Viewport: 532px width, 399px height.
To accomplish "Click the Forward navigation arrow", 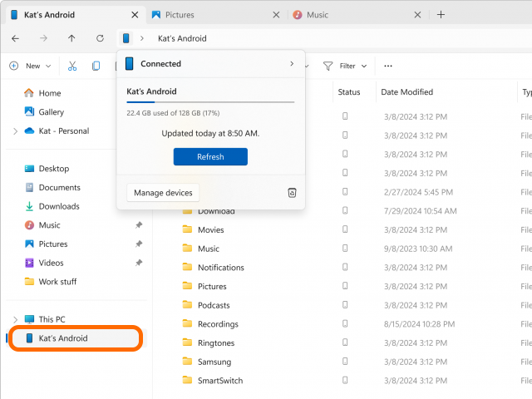I will click(x=43, y=38).
